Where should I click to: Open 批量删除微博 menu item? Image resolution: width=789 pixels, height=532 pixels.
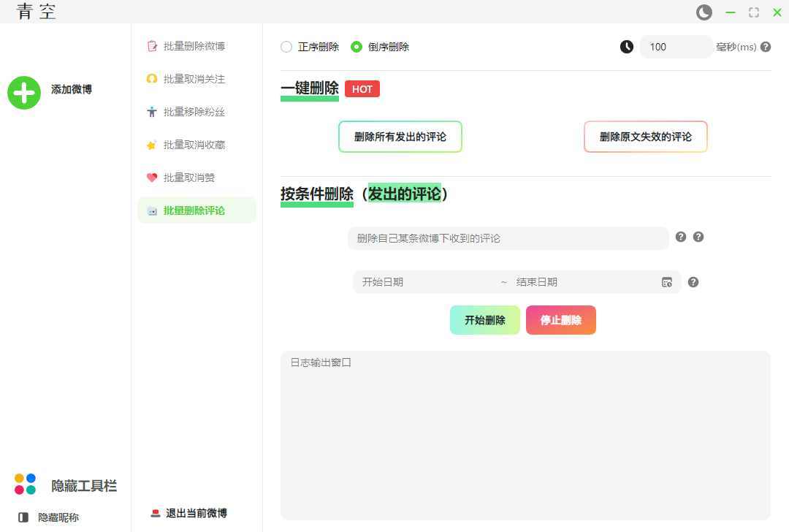click(194, 46)
